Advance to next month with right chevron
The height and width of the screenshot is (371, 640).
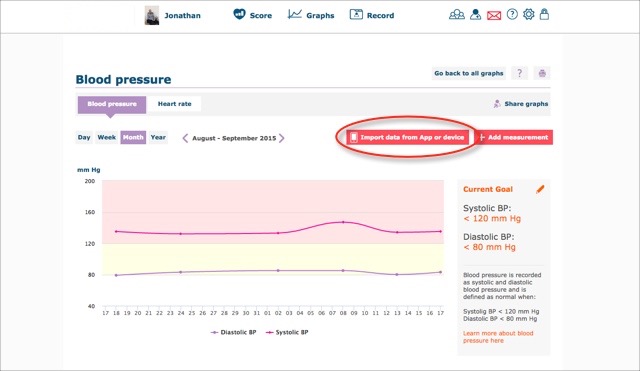coord(282,138)
